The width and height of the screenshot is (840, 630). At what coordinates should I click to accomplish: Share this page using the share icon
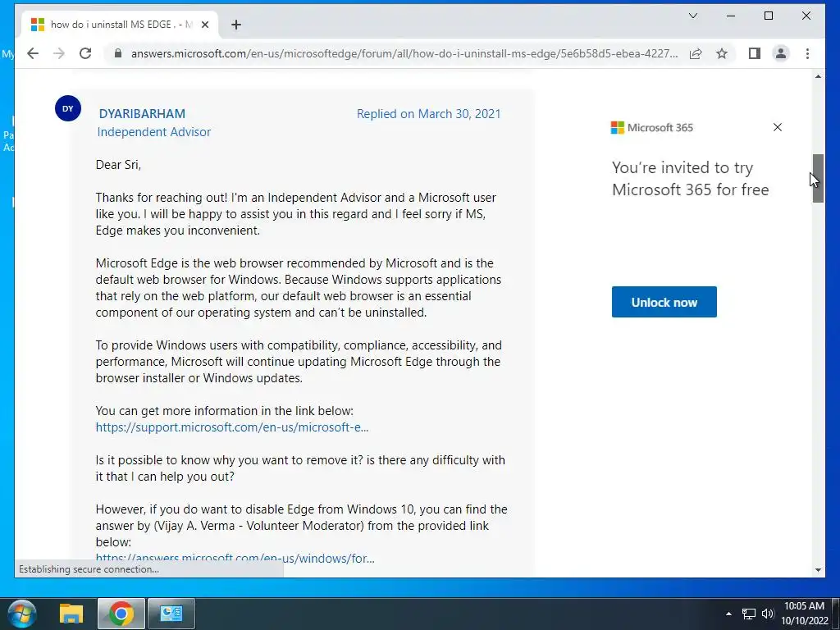point(696,53)
